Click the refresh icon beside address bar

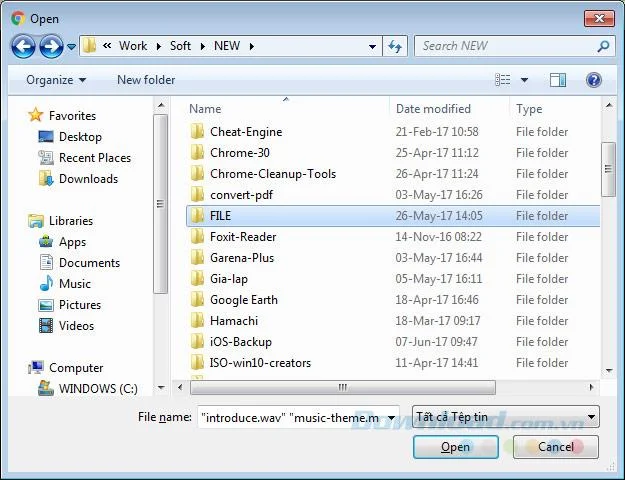click(395, 46)
